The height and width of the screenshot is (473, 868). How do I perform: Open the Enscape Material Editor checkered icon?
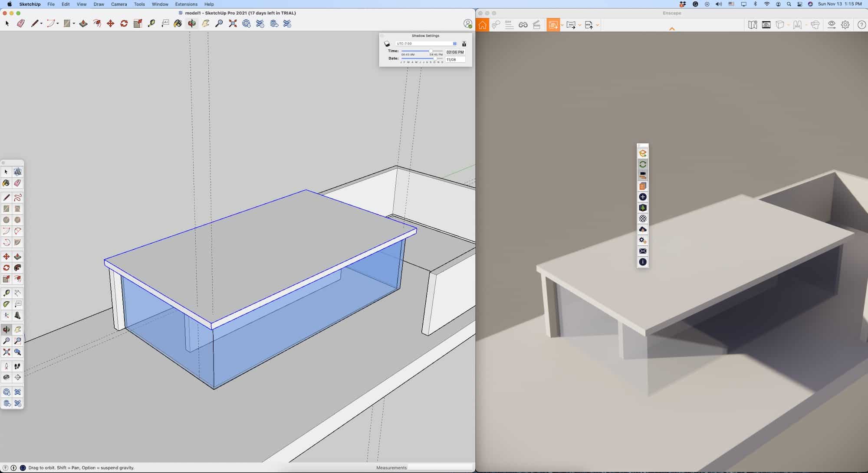tap(643, 219)
